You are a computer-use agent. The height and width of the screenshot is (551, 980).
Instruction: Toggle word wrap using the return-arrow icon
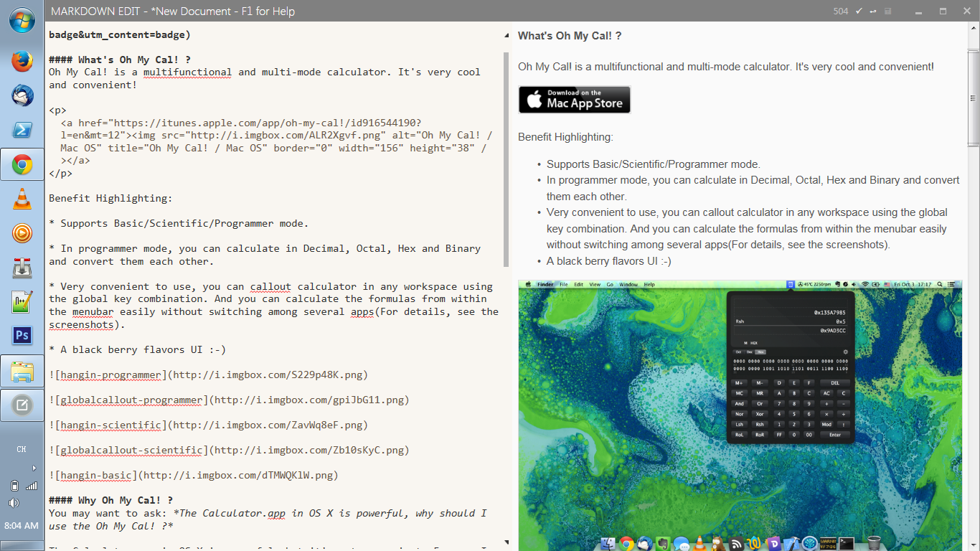(873, 11)
